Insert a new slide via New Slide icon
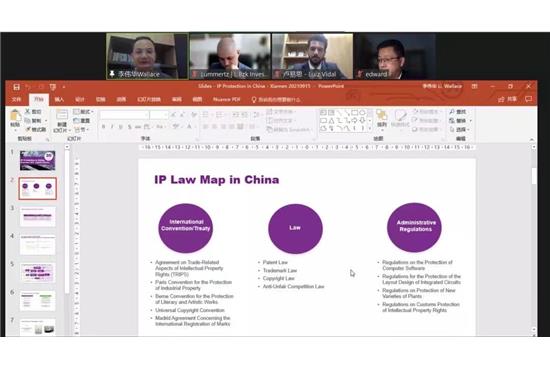This screenshot has height=368, width=550. tap(62, 115)
